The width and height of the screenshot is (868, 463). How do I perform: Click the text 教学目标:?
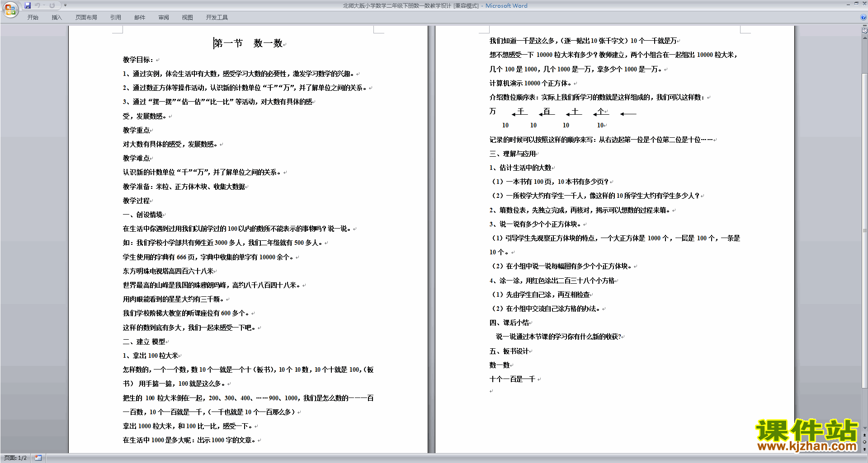tap(138, 60)
